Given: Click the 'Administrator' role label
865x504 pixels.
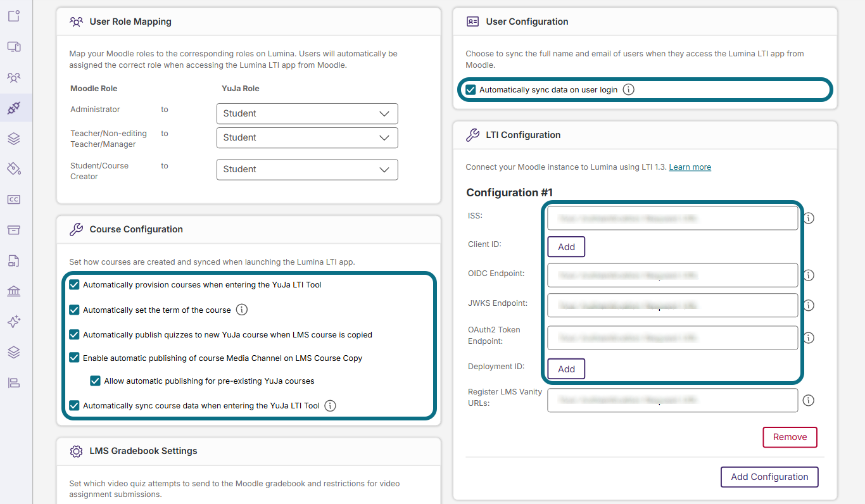Looking at the screenshot, I should 95,110.
